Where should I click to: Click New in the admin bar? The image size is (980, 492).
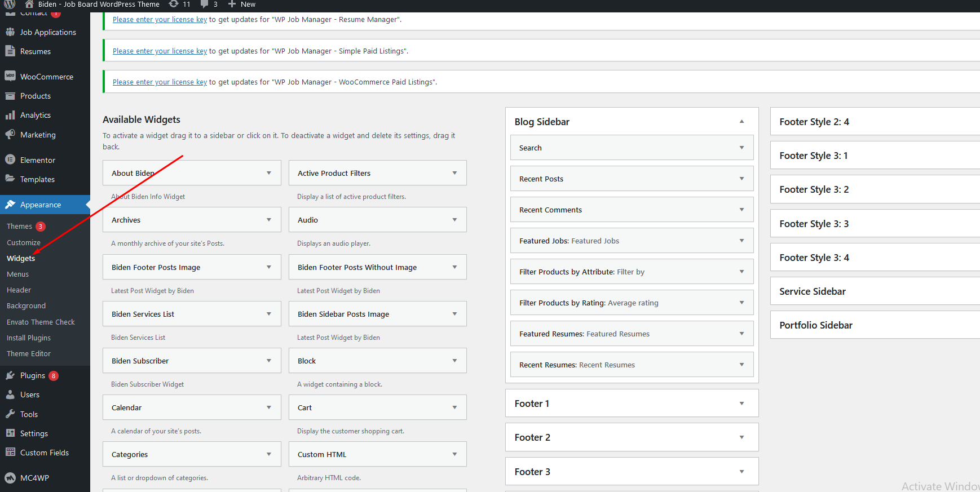pyautogui.click(x=248, y=4)
